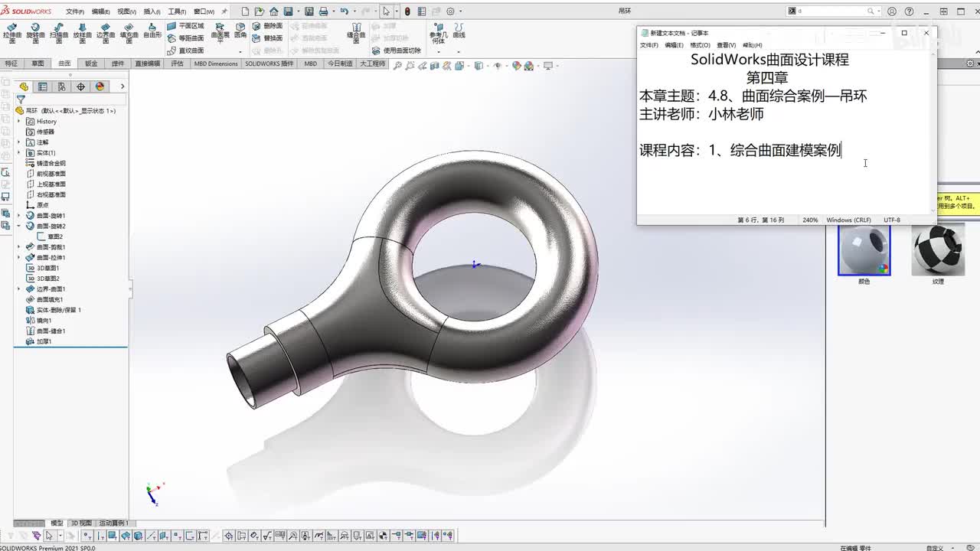Expand the 边界-曲面1 feature
980x551 pixels.
19,289
